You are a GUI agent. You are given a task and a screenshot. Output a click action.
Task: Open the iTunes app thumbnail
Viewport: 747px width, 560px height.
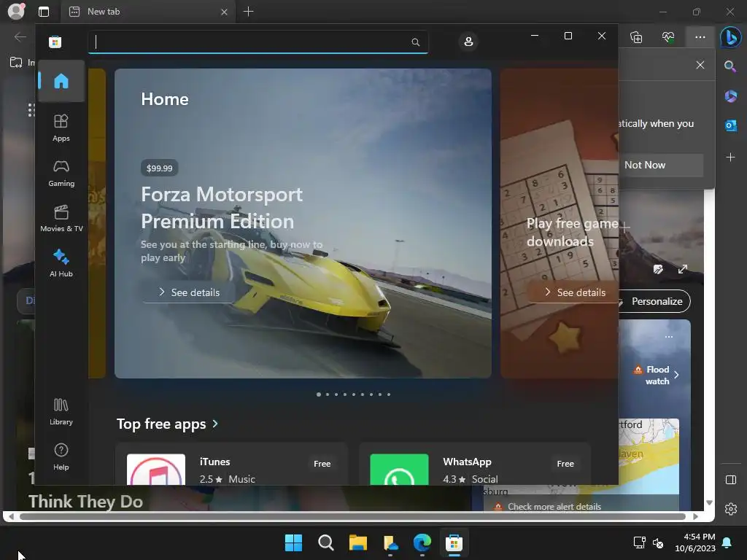coord(156,470)
